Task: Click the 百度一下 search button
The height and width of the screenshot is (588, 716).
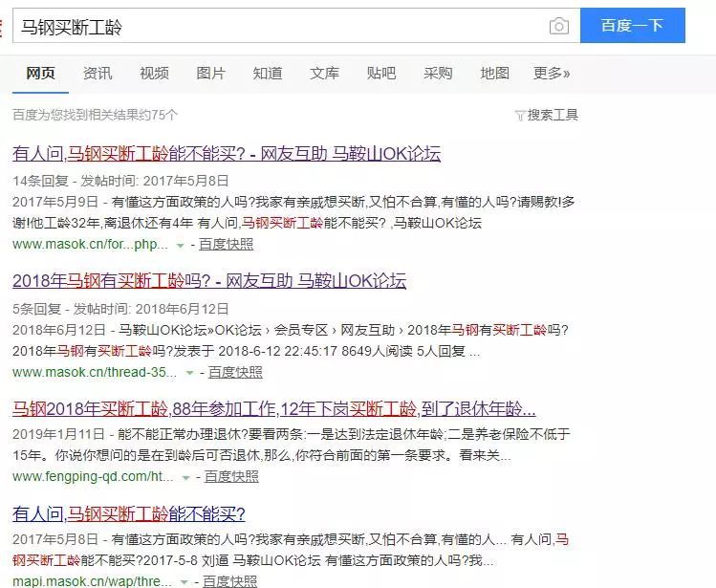Action: tap(633, 25)
